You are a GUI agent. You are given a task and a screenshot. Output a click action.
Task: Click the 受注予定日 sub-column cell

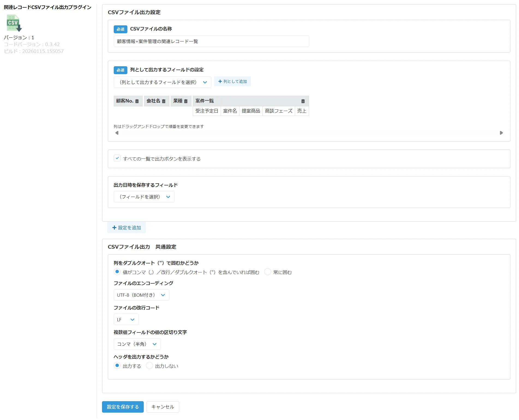click(207, 111)
